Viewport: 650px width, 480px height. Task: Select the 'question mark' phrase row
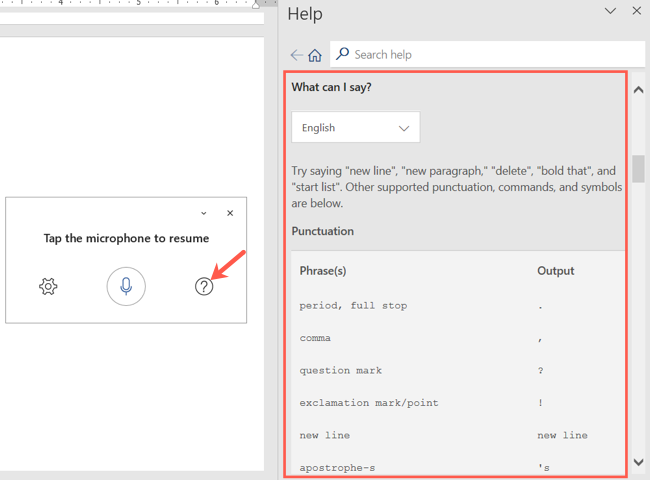click(458, 371)
